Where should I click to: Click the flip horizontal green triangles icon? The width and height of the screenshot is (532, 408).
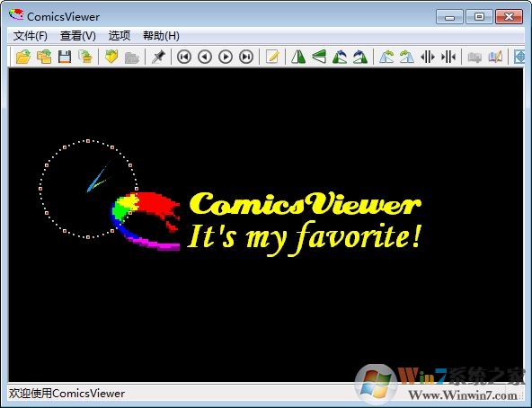(298, 57)
